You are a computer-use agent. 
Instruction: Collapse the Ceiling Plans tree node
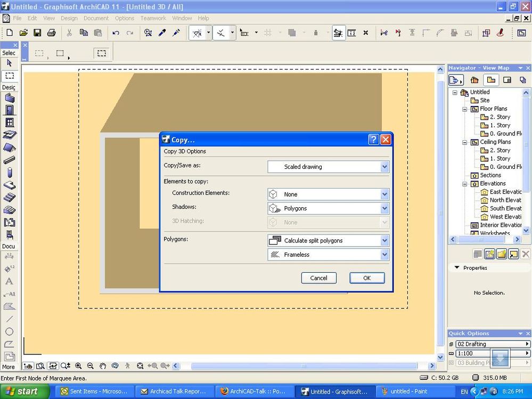(x=465, y=142)
